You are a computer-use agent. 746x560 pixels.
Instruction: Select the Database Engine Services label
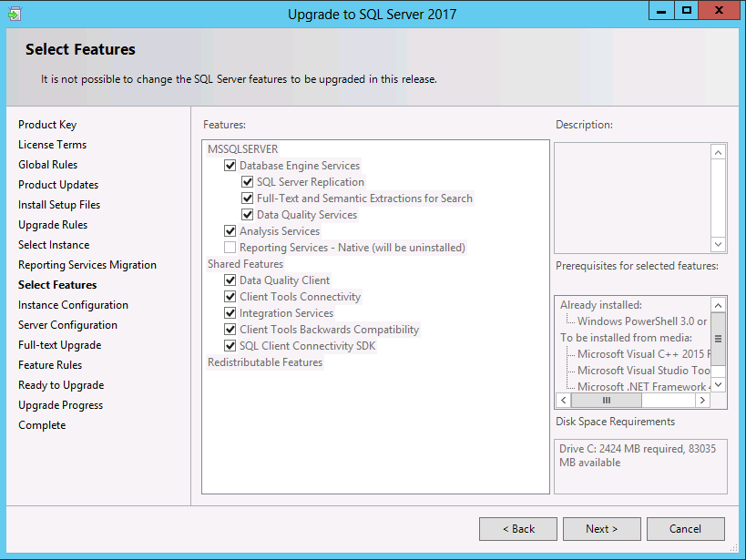[300, 166]
